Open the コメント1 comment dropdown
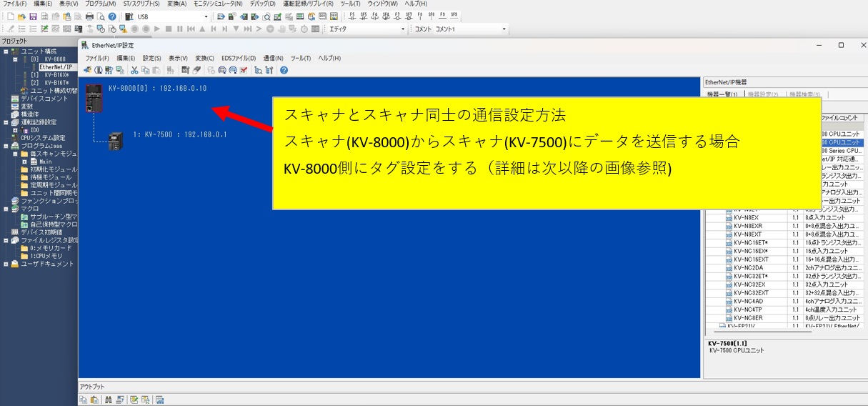The height and width of the screenshot is (406, 868). point(504,29)
